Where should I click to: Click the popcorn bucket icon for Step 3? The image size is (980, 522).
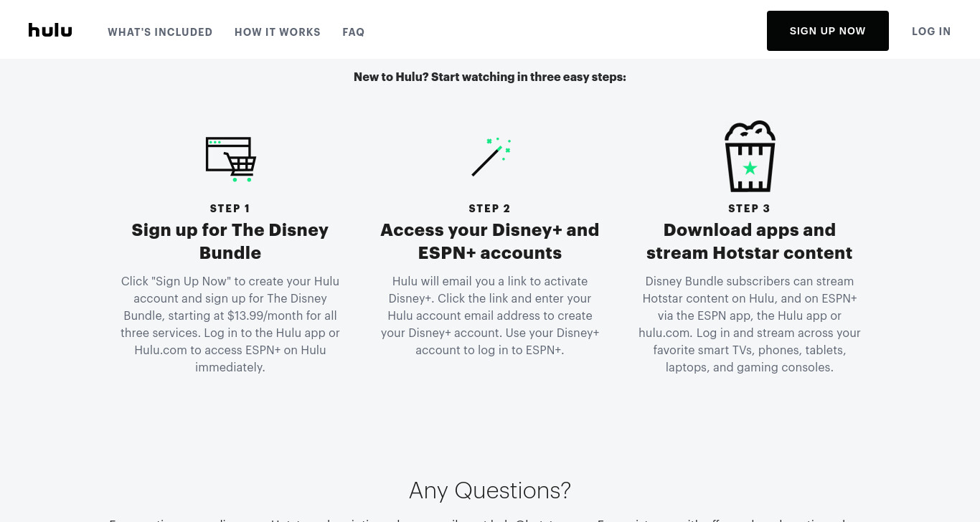750,156
